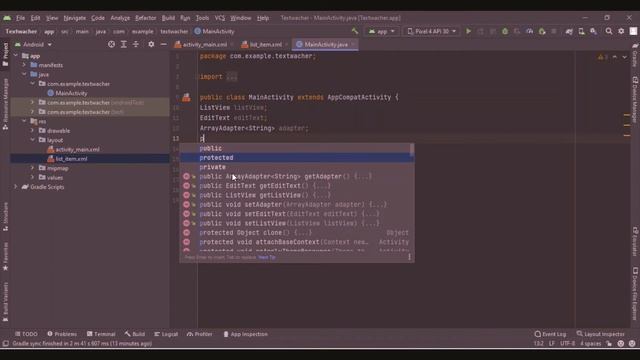Click Sync Project with Gradle Files icon

click(569, 31)
